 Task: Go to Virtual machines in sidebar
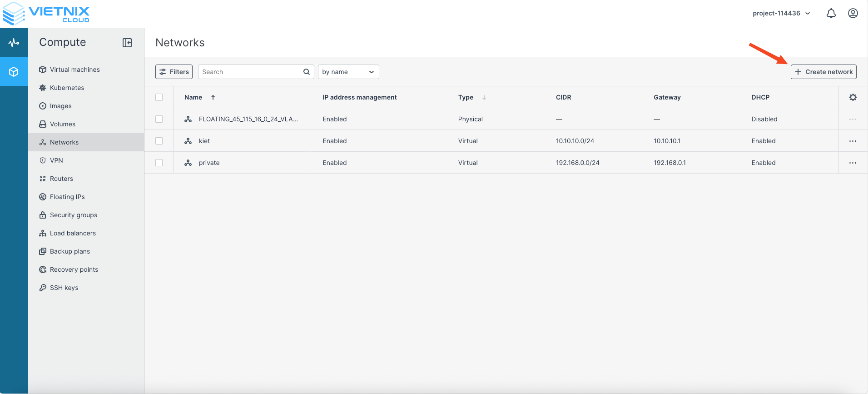click(74, 70)
